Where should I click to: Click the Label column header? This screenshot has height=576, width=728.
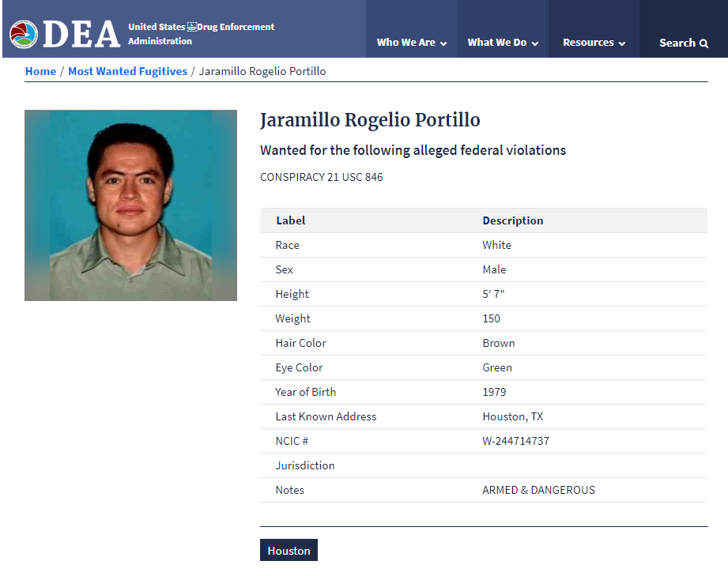tap(290, 220)
